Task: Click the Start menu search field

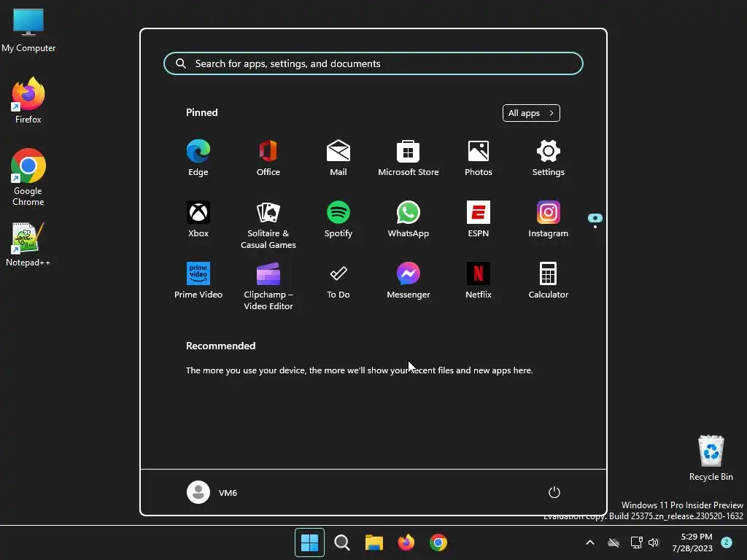Action: pos(373,63)
